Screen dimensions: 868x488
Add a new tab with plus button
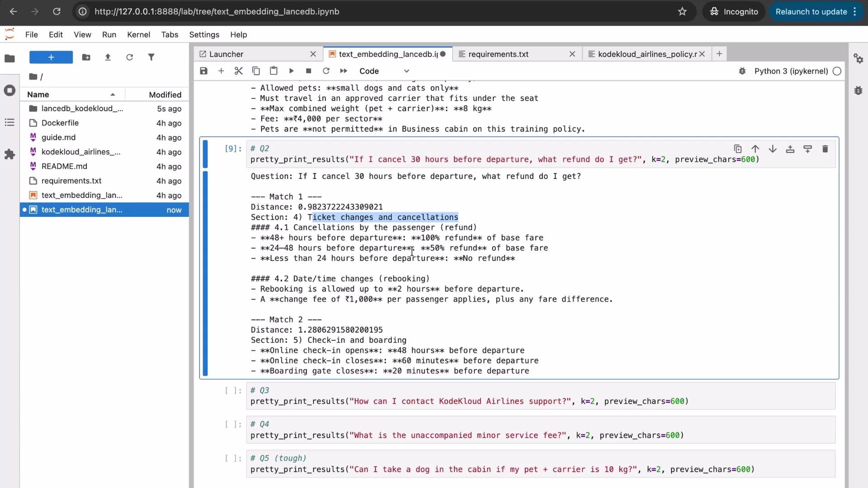pyautogui.click(x=719, y=54)
